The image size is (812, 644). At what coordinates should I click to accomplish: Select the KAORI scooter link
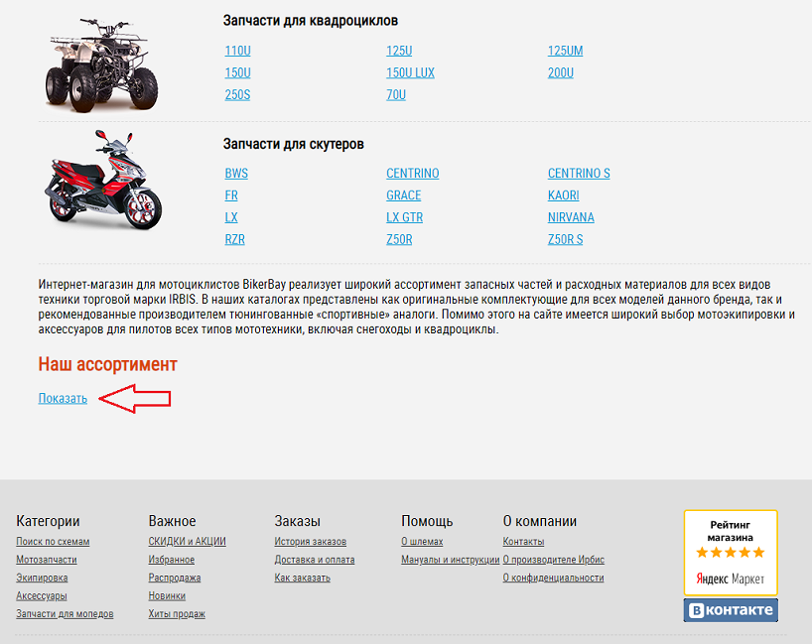564,195
